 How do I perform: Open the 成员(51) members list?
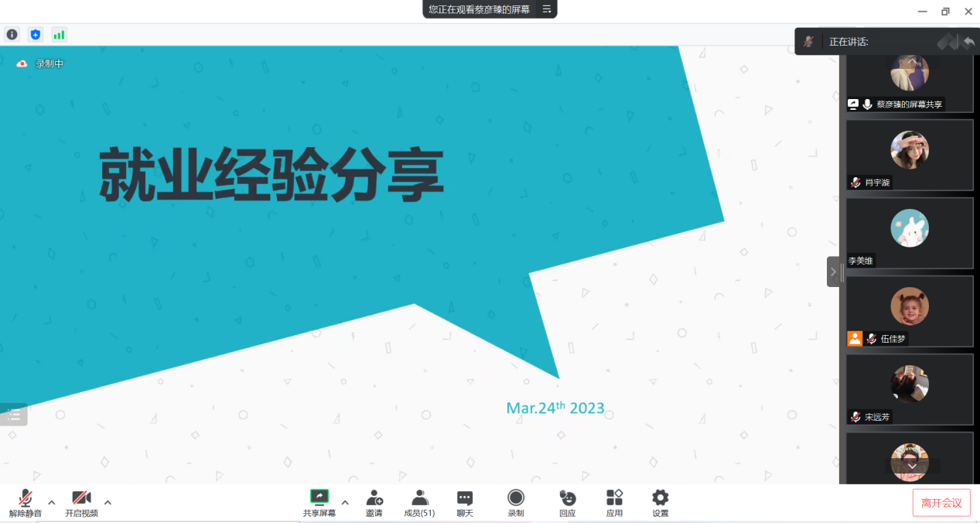(x=419, y=502)
